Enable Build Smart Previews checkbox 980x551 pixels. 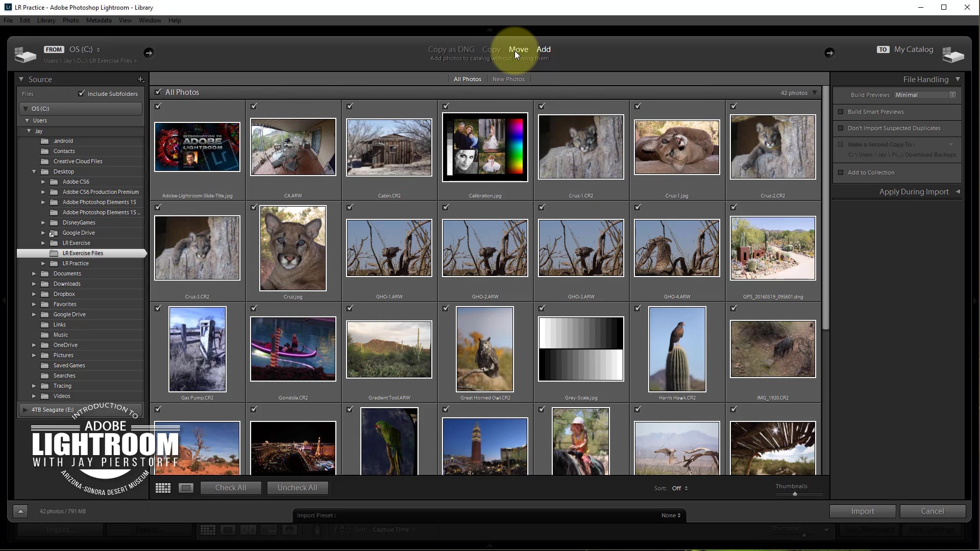841,112
